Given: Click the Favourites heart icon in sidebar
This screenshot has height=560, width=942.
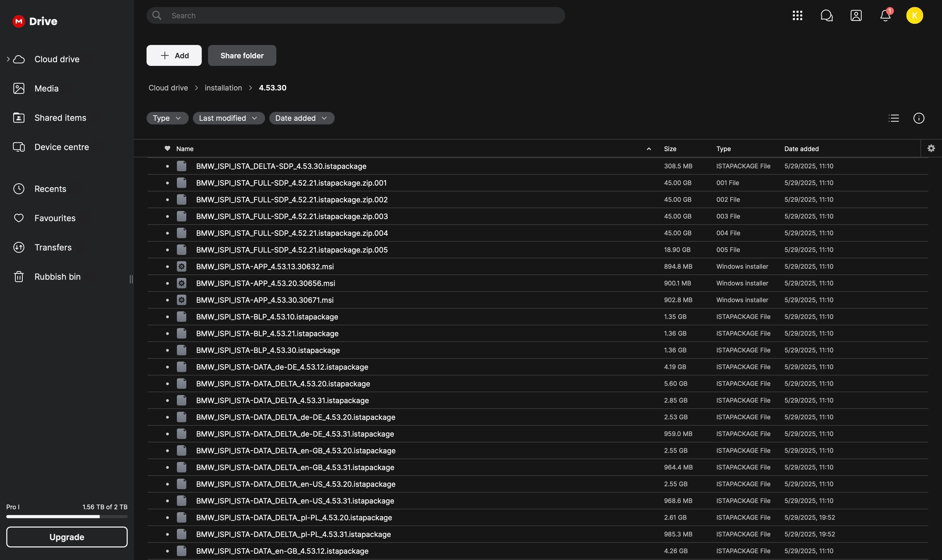Looking at the screenshot, I should point(19,218).
